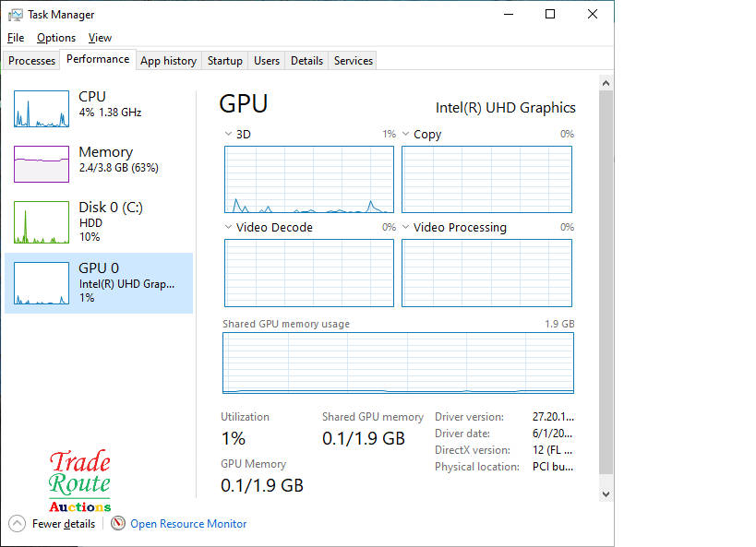The width and height of the screenshot is (756, 547).
Task: Open the Options menu
Action: (56, 38)
